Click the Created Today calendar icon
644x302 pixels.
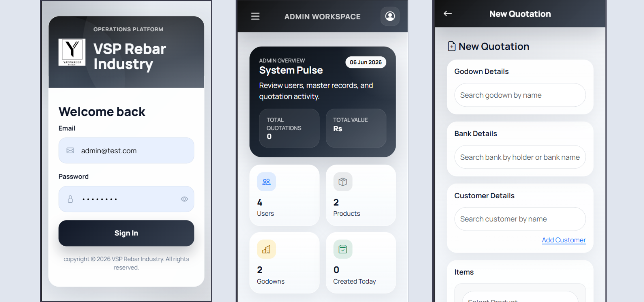(343, 249)
